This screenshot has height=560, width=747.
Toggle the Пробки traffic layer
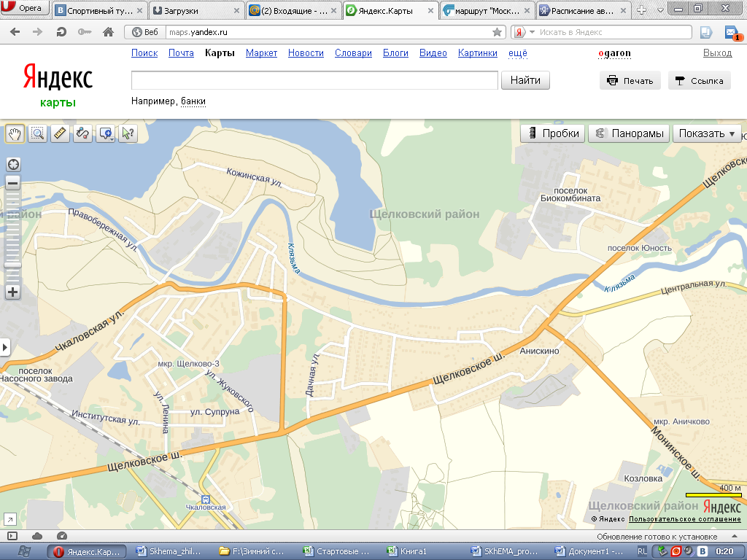552,133
